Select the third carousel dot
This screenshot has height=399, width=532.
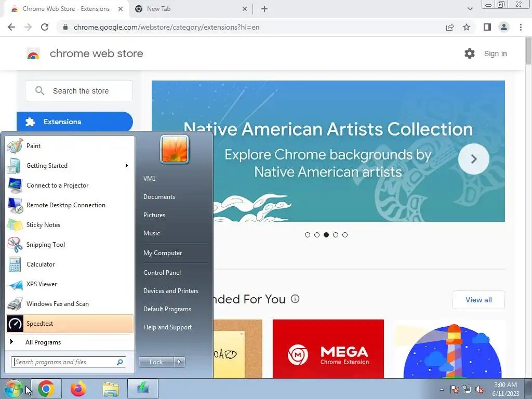326,235
